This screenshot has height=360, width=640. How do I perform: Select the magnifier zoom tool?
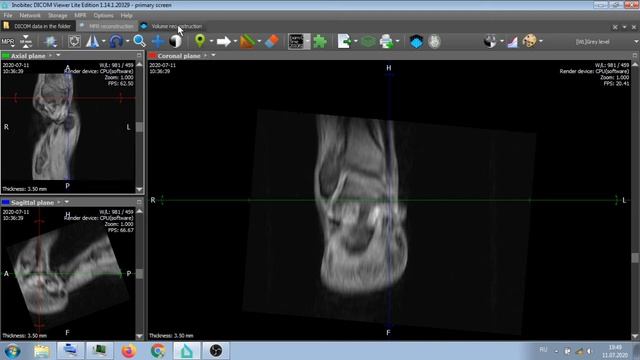click(139, 41)
